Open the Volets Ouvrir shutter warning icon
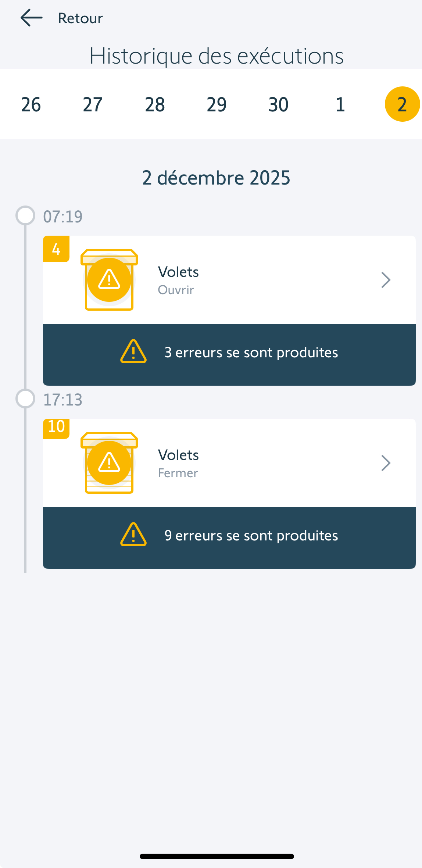 [109, 280]
